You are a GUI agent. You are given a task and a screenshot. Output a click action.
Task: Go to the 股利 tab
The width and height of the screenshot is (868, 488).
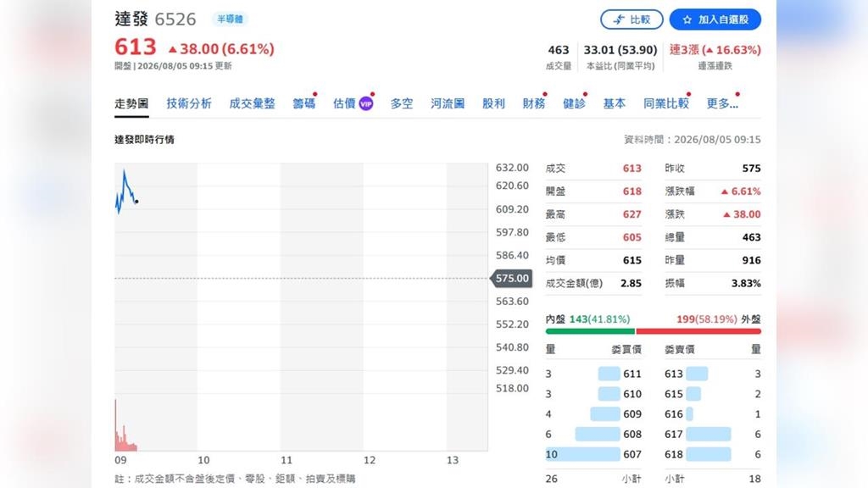(x=493, y=103)
